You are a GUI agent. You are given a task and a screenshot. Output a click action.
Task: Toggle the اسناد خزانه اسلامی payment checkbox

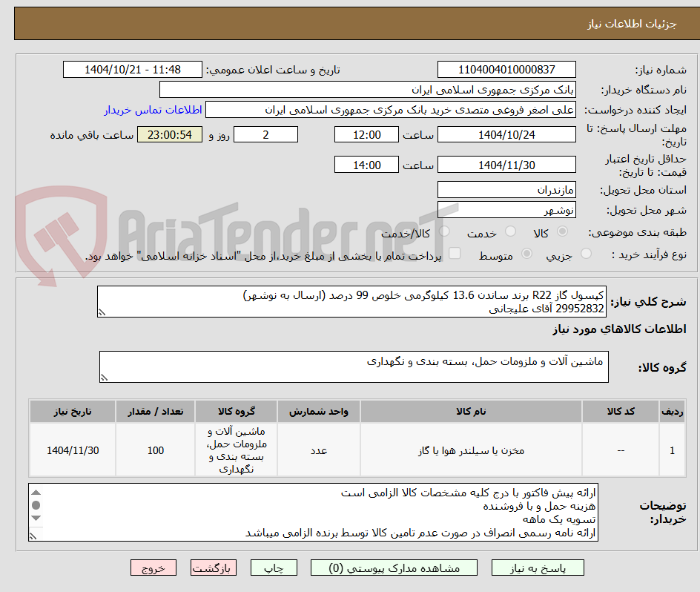click(x=455, y=253)
